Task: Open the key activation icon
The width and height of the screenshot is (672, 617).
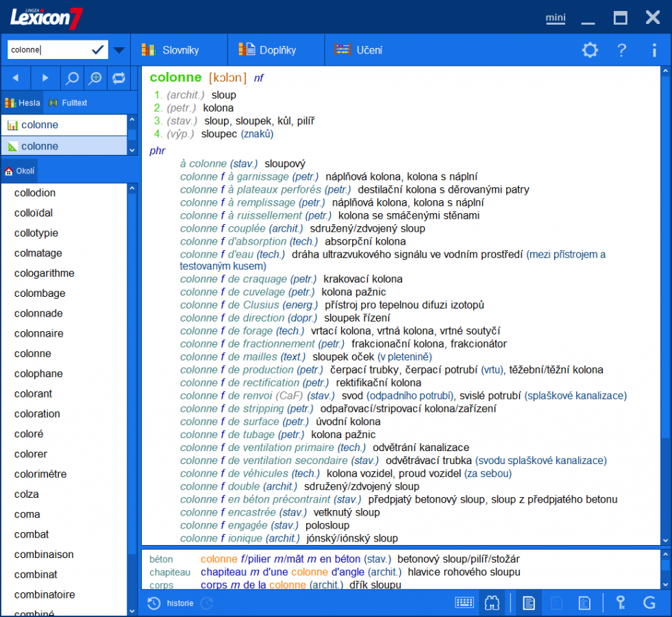Action: click(620, 603)
